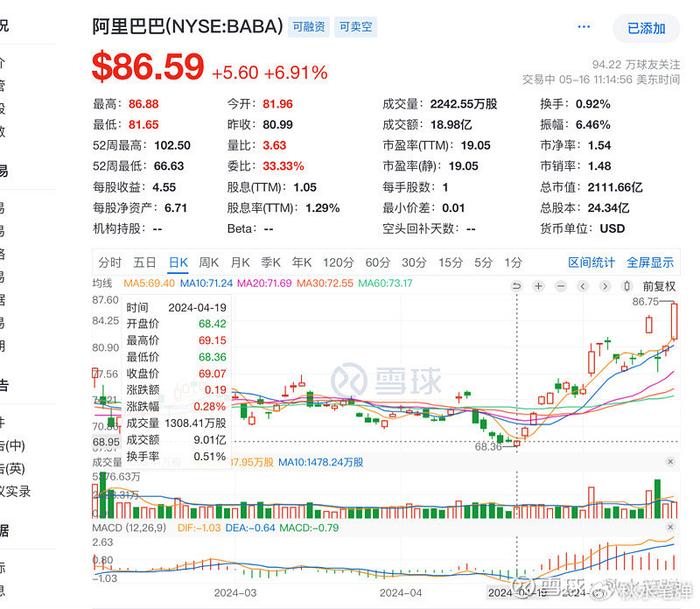Click MACD (12,26,9) settings label
Image resolution: width=700 pixels, height=609 pixels.
[129, 528]
